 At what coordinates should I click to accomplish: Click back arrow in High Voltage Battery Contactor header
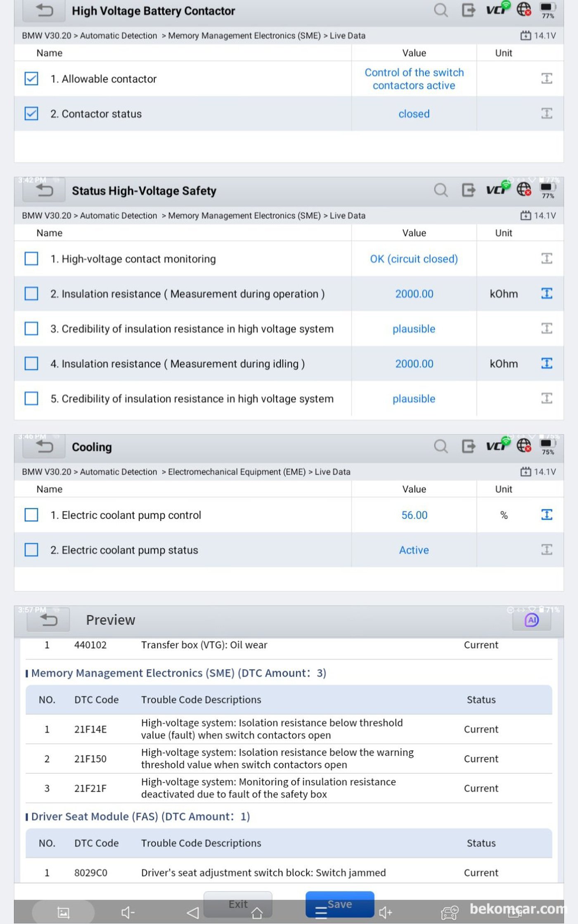pos(44,10)
